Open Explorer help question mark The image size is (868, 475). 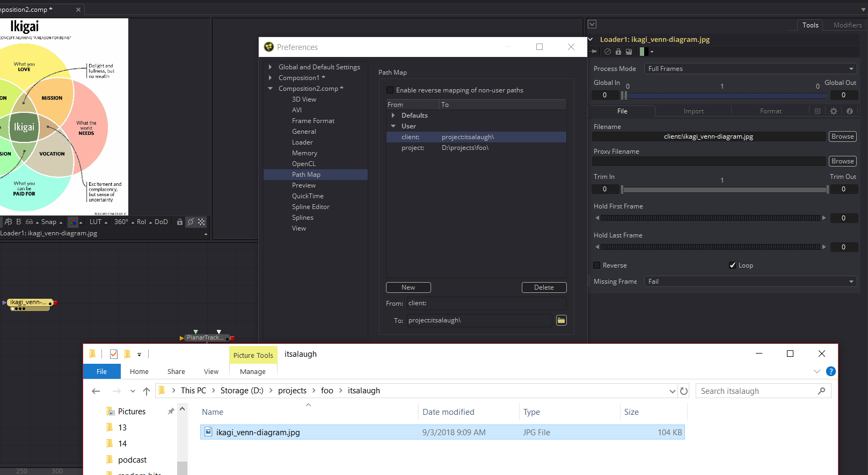coord(831,371)
